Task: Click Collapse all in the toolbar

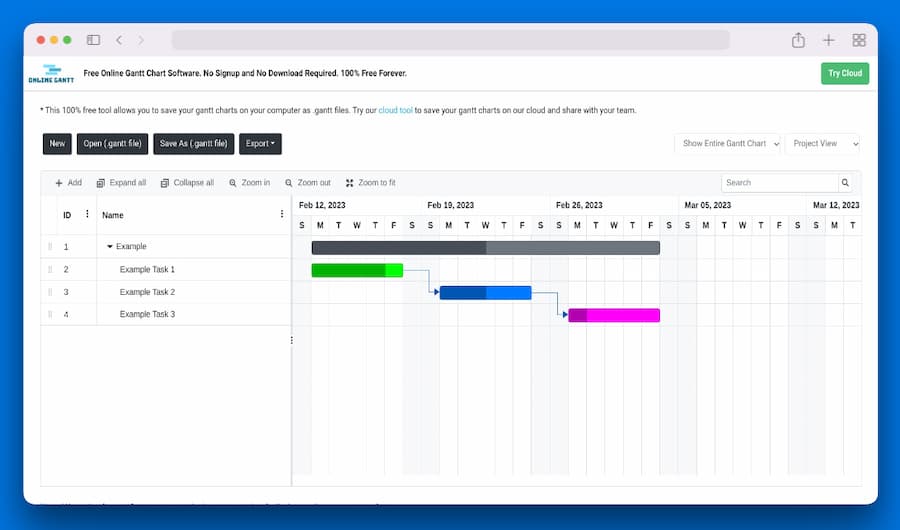Action: pos(187,183)
